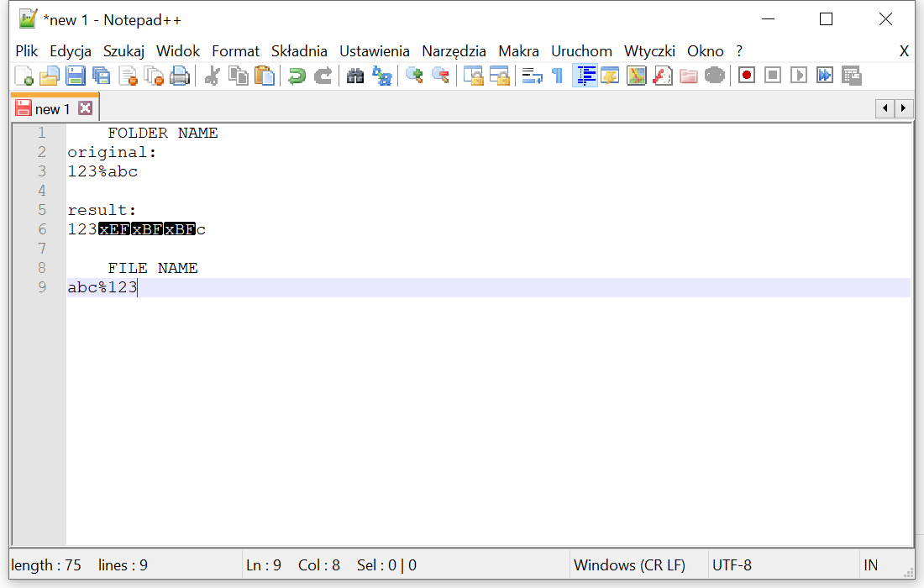Toggle synchronized vertical scrolling icon
Viewport: 924px width, 588px height.
[x=473, y=76]
